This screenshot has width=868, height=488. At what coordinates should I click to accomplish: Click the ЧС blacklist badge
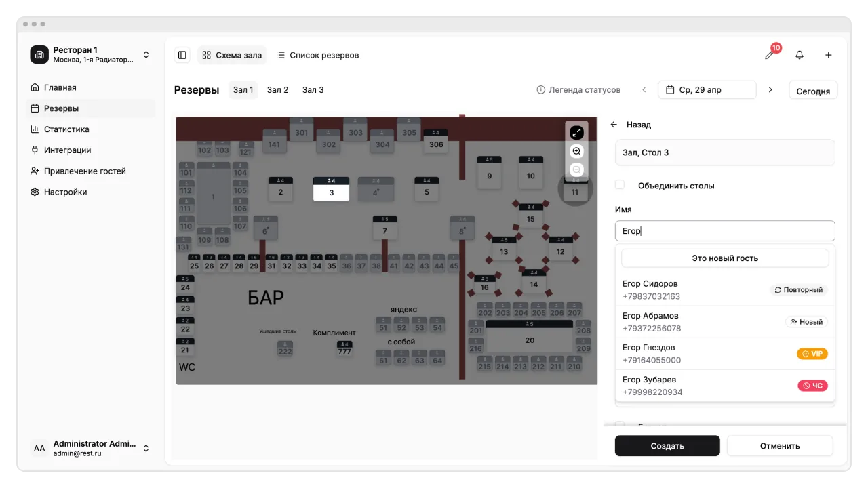pyautogui.click(x=812, y=386)
